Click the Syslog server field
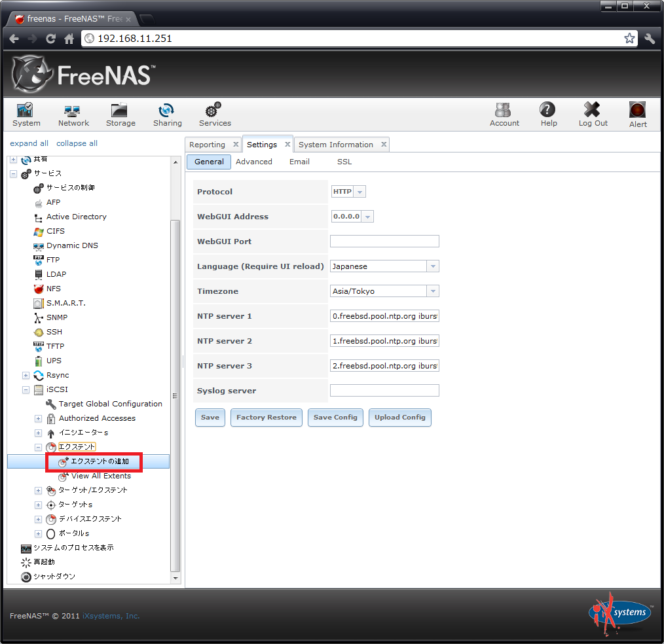The height and width of the screenshot is (644, 664). click(x=384, y=390)
